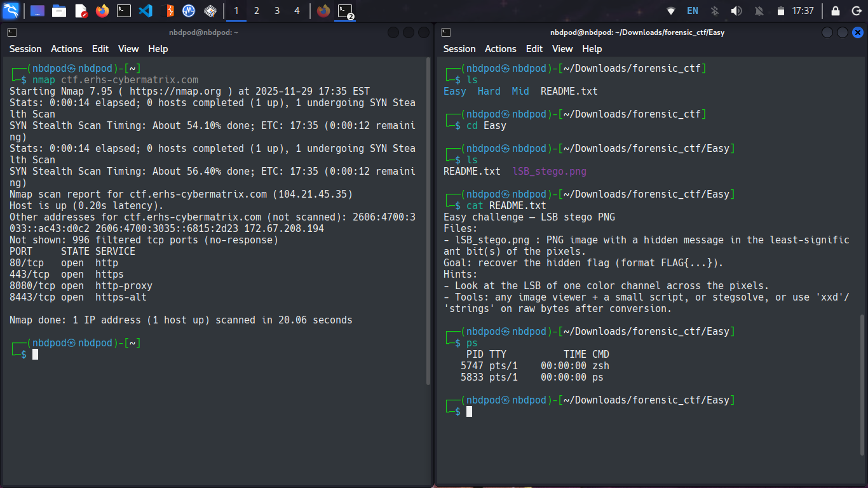Toggle Bluetooth in the system tray

coord(715,11)
